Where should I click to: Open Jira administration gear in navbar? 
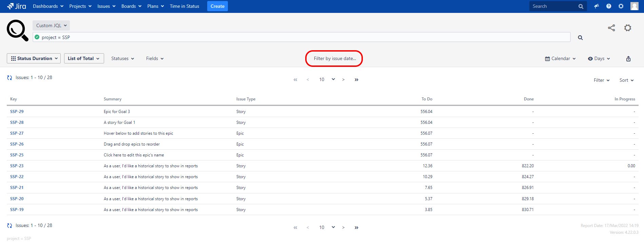pos(621,6)
